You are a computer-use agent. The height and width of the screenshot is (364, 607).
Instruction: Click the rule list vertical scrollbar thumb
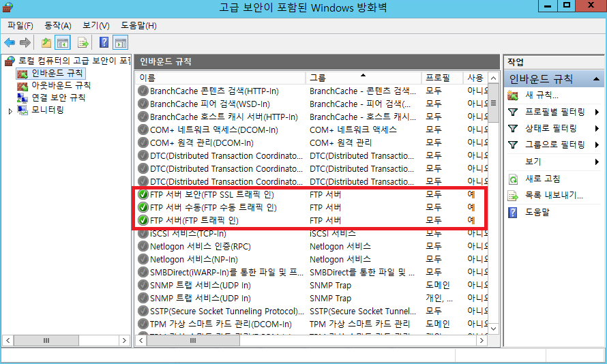click(x=493, y=103)
